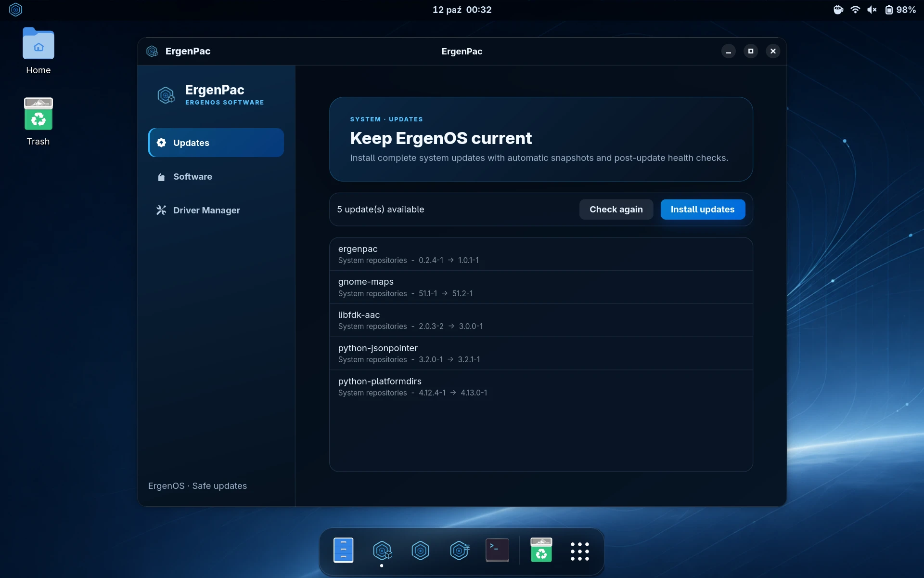
Task: Select the python-platformdirs update row
Action: (x=541, y=387)
